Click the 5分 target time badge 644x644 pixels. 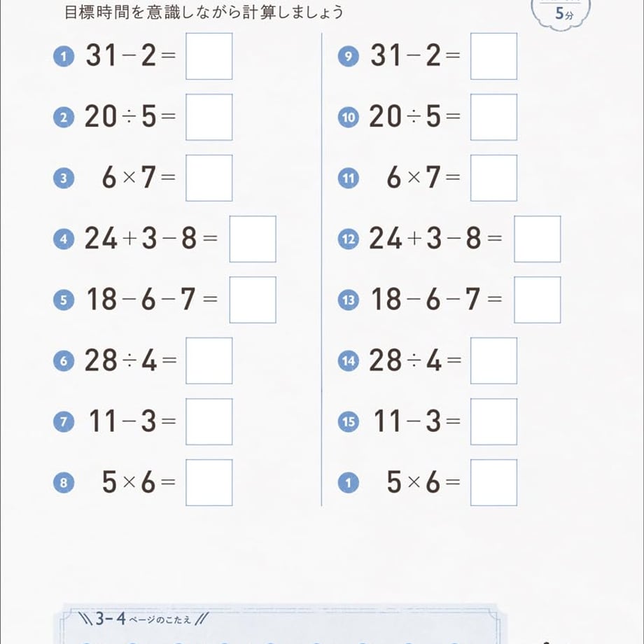(x=561, y=13)
